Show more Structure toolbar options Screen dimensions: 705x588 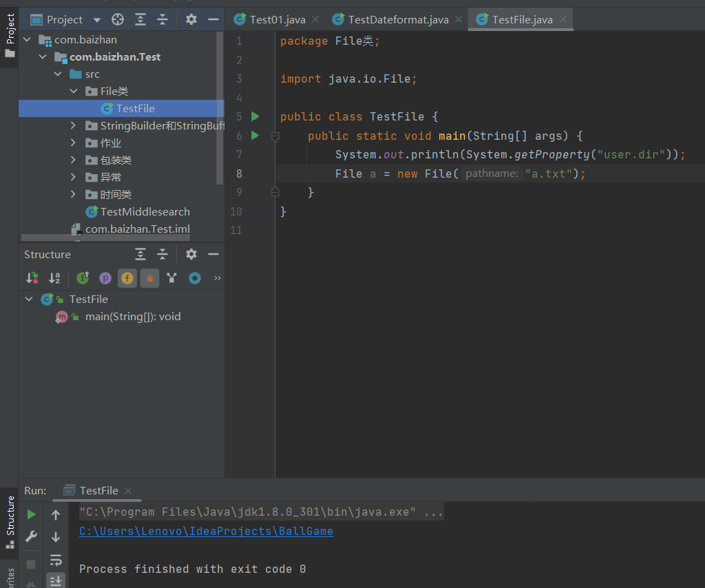218,278
